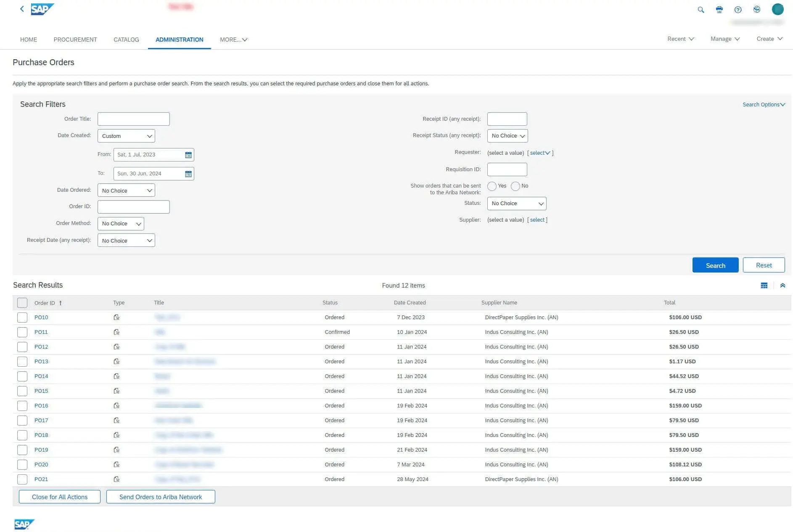Open purchase order PO19 link
This screenshot has height=532, width=793.
(x=41, y=450)
